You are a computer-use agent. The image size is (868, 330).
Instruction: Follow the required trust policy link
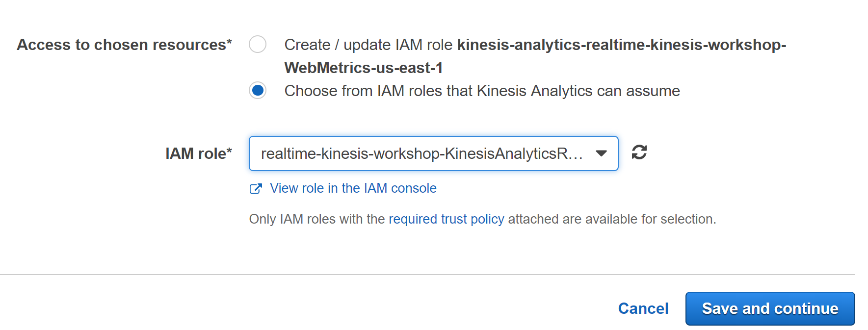pyautogui.click(x=446, y=219)
